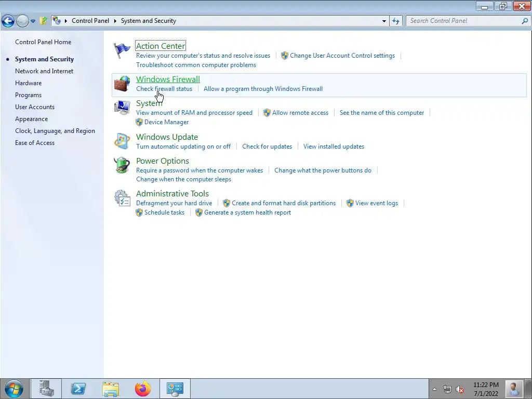Click shield icon beside View event logs
This screenshot has height=399, width=532.
[350, 203]
